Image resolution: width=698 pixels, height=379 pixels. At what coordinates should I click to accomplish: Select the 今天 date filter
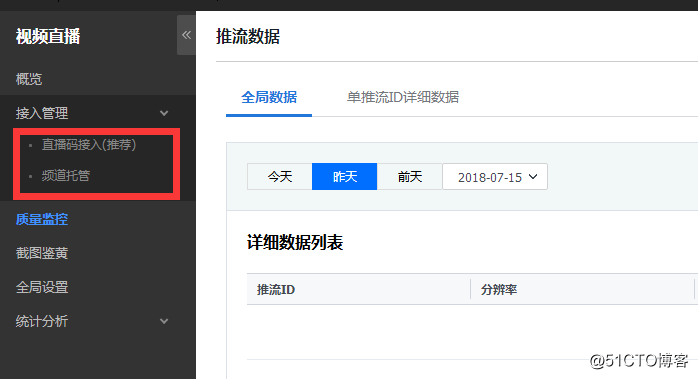(x=280, y=177)
